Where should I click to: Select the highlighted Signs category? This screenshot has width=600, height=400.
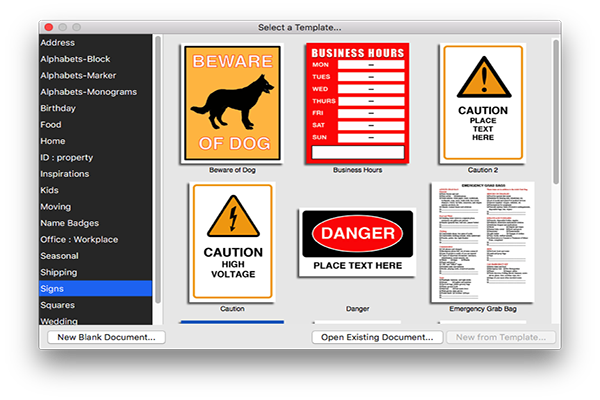click(95, 289)
